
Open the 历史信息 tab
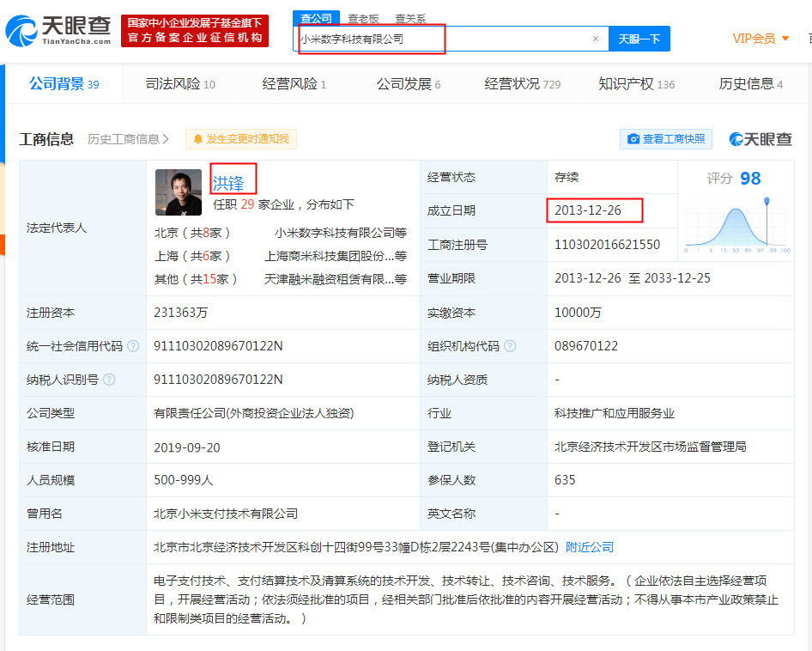pyautogui.click(x=750, y=83)
